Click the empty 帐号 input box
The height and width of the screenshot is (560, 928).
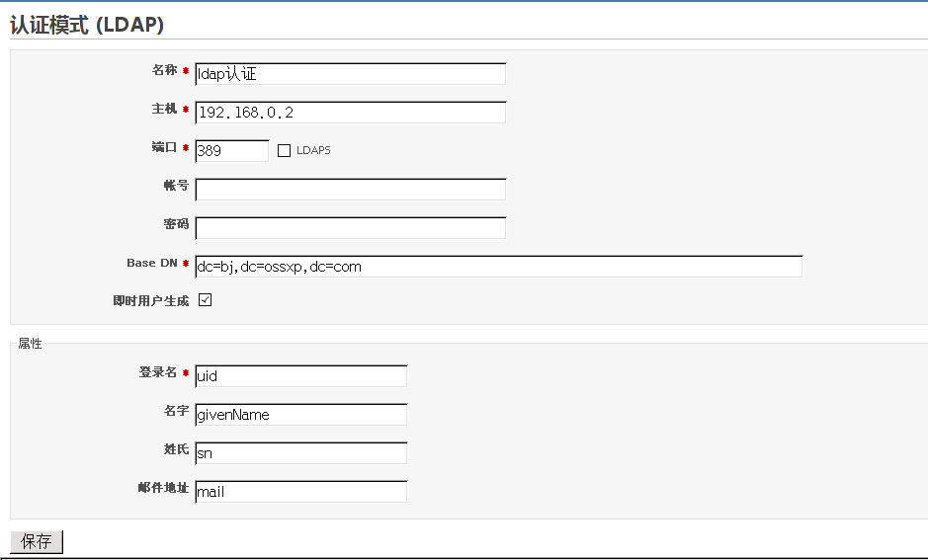click(351, 190)
